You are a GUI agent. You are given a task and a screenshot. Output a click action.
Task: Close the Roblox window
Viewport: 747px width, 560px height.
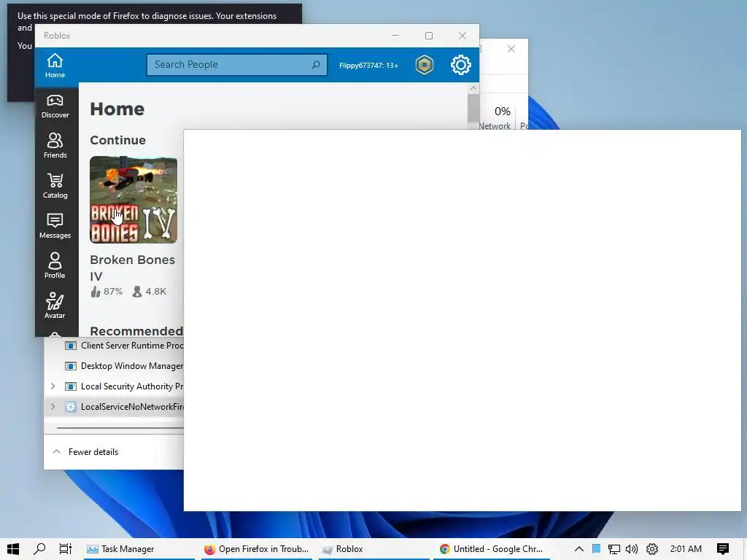click(462, 36)
